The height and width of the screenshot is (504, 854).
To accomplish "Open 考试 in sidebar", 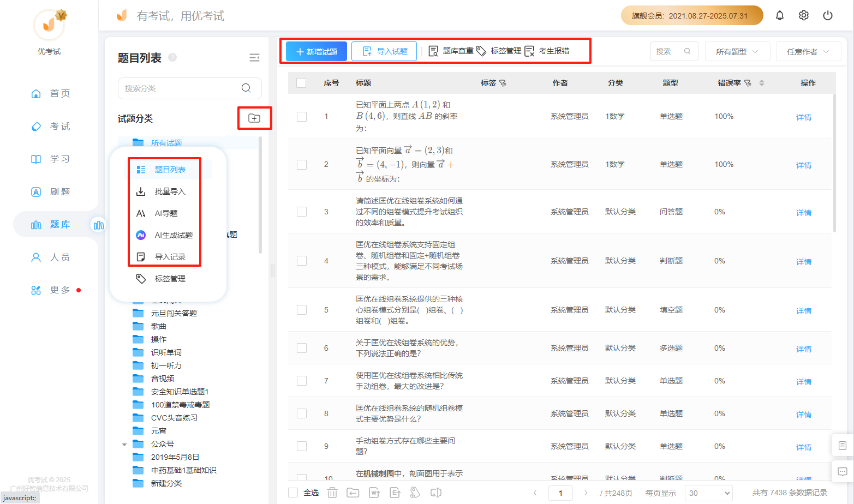I will point(50,126).
